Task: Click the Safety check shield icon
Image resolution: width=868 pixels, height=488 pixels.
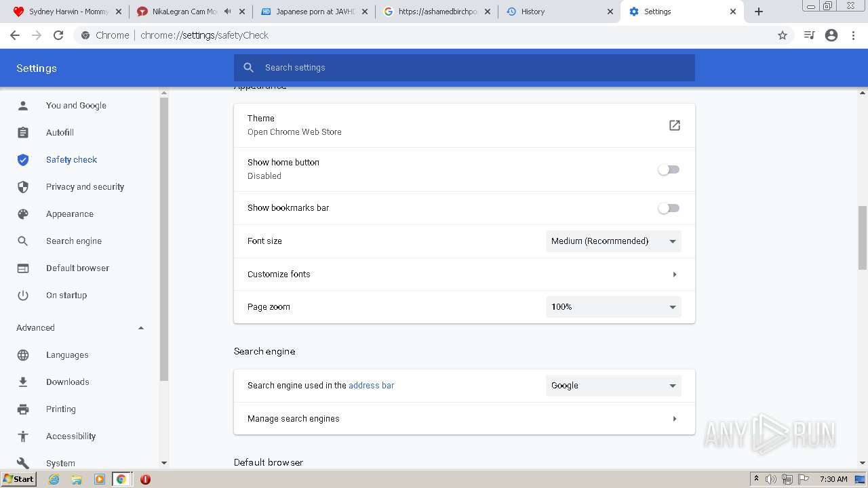Action: point(23,160)
